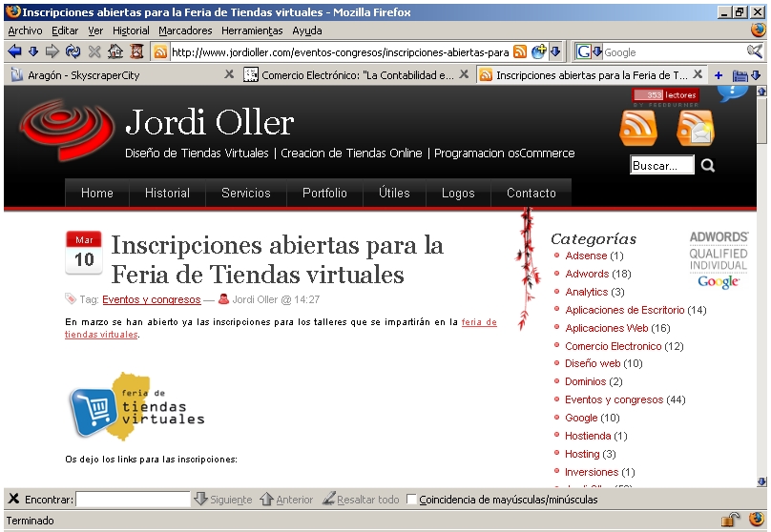Open the Servicios navigation item
771x532 pixels.
(x=246, y=193)
